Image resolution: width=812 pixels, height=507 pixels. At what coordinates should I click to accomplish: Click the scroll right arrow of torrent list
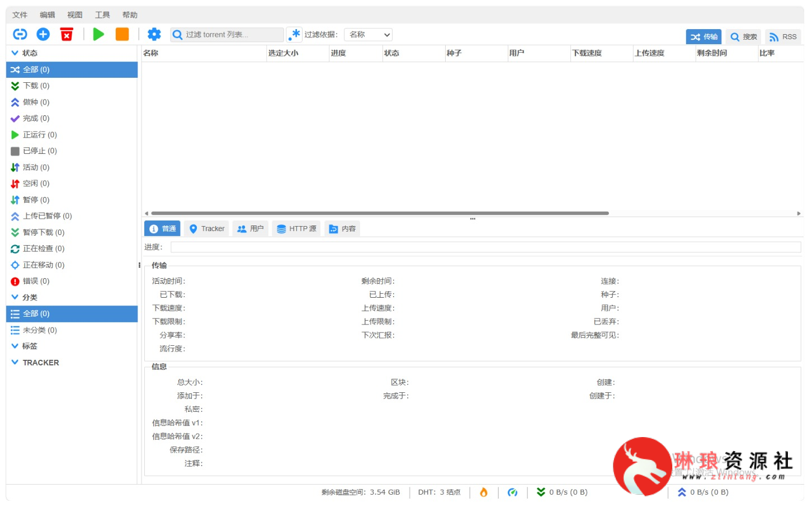click(x=799, y=213)
